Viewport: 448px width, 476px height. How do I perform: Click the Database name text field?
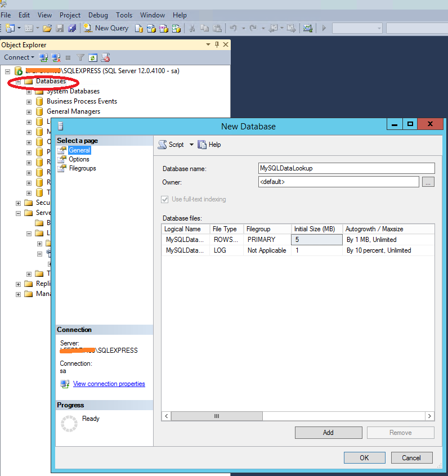coord(346,168)
